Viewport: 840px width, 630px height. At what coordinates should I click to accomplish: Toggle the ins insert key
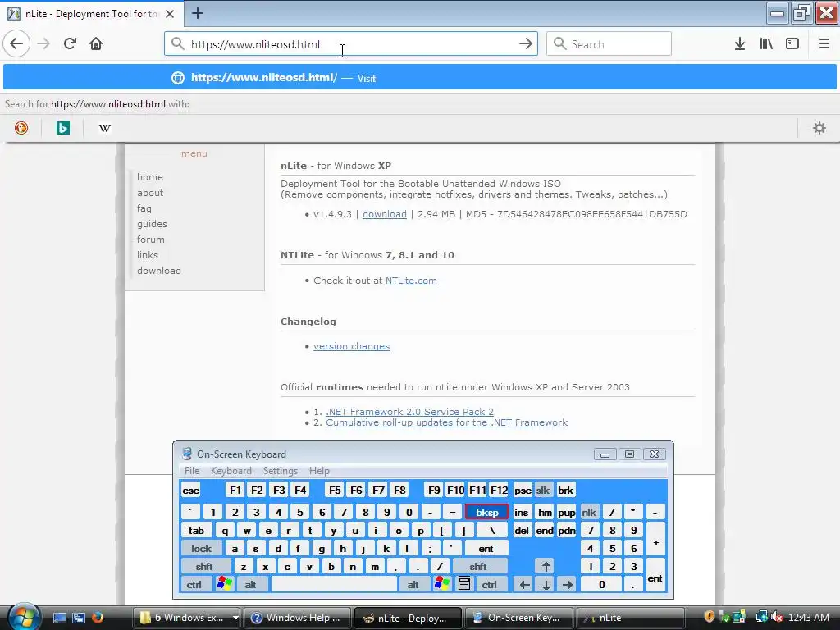(521, 512)
